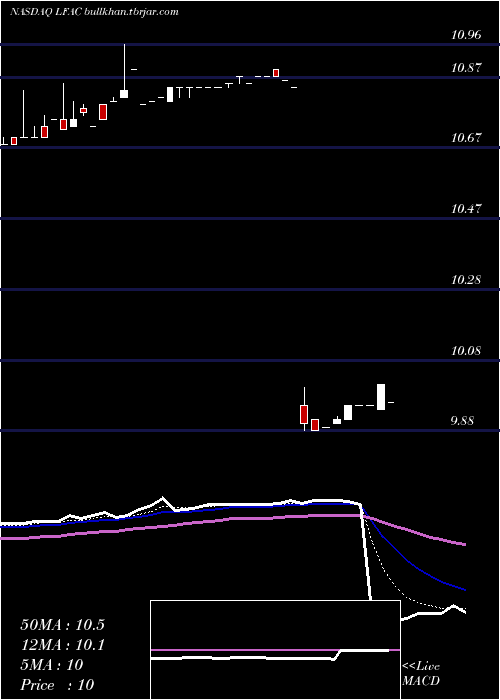Select the 10.28 price level label
This screenshot has width=500, height=700.
coord(466,280)
